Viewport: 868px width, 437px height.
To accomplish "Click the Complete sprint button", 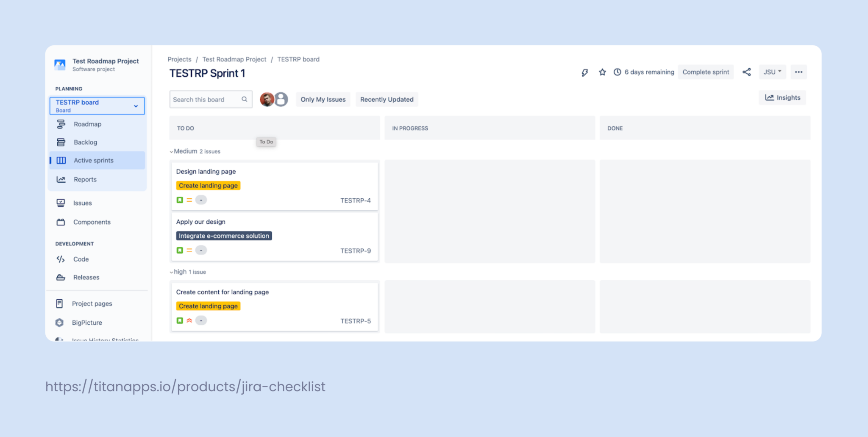I will 706,72.
